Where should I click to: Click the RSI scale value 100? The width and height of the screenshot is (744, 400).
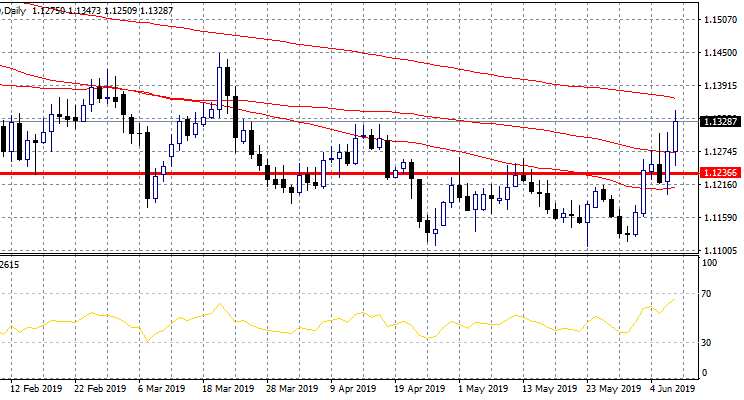pyautogui.click(x=709, y=263)
